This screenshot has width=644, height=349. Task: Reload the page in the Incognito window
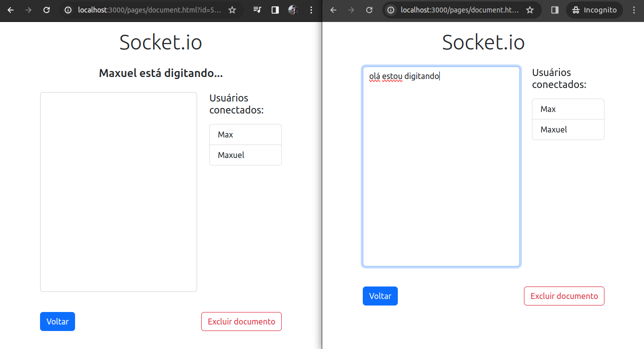[369, 10]
